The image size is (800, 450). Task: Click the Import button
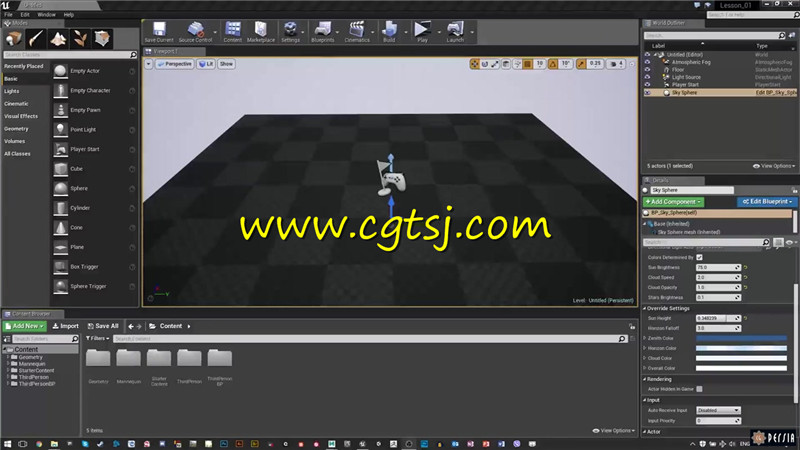pyautogui.click(x=66, y=326)
